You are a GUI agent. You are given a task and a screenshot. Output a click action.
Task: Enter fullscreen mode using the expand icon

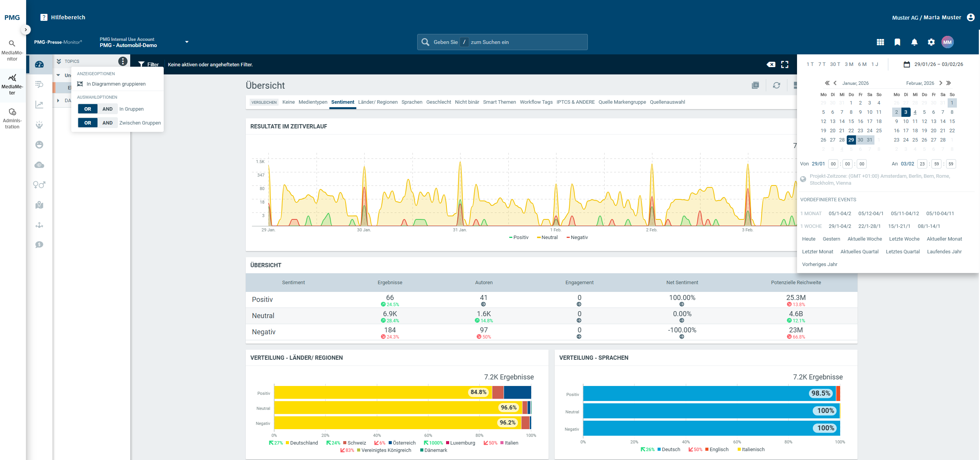(x=785, y=64)
